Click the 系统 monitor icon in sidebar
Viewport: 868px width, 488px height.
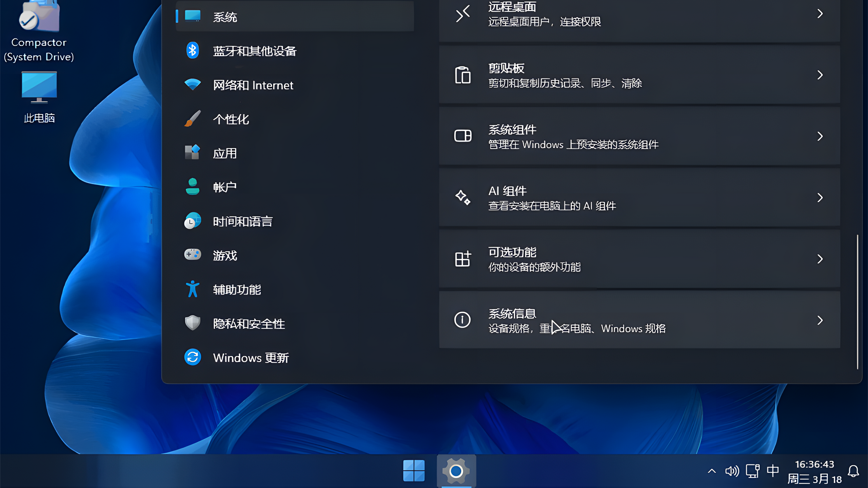[x=193, y=16]
